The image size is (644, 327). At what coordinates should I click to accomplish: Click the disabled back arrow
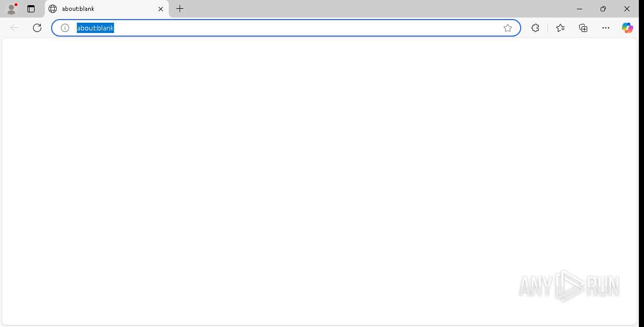coord(14,28)
